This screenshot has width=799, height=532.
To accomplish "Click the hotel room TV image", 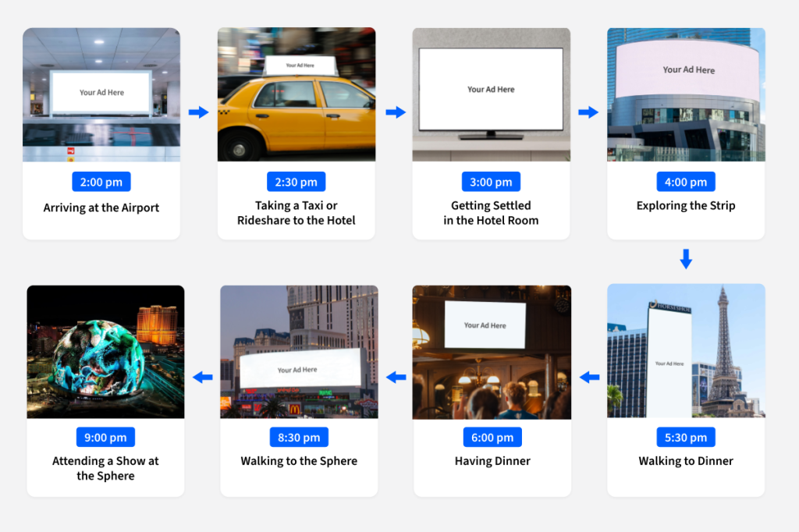I will pos(491,94).
